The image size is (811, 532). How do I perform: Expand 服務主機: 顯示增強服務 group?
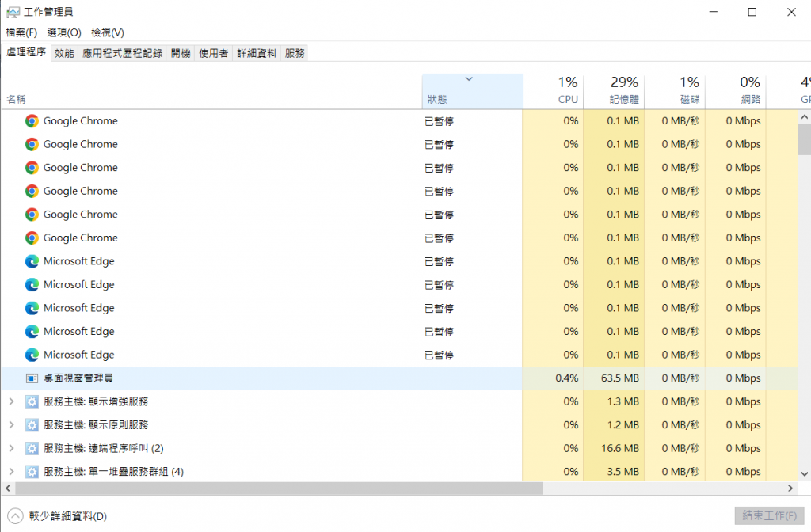coord(11,401)
